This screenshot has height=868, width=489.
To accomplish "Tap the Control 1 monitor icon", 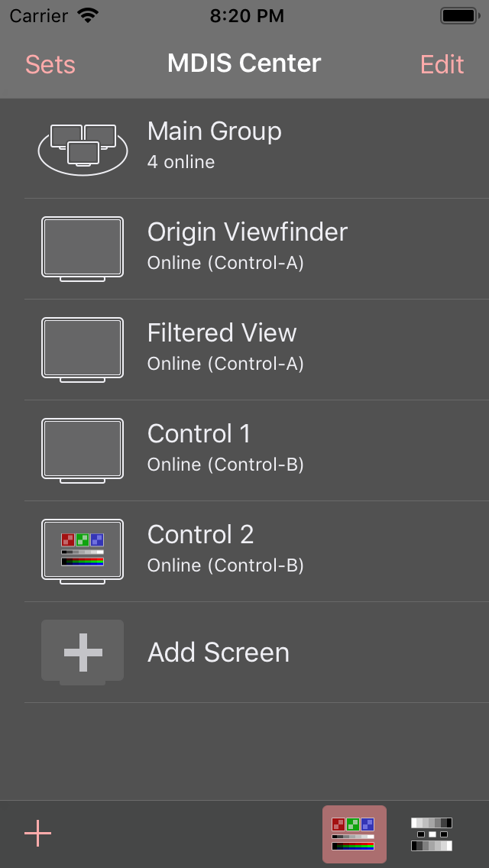I will click(83, 450).
